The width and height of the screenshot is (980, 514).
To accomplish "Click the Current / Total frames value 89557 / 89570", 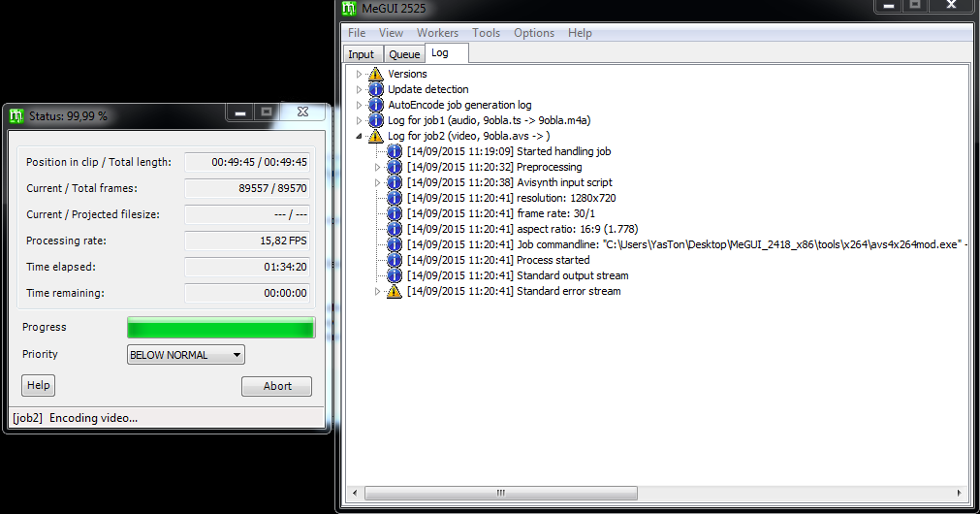I will [247, 188].
